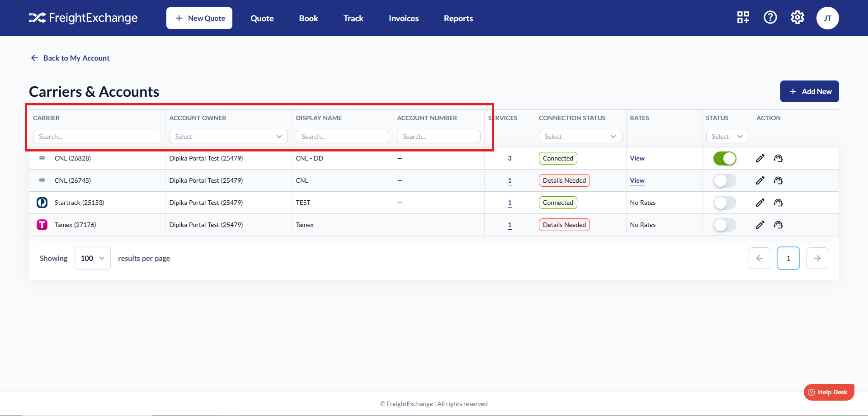Edit the Tamex (27176) row with pencil icon

pos(760,225)
